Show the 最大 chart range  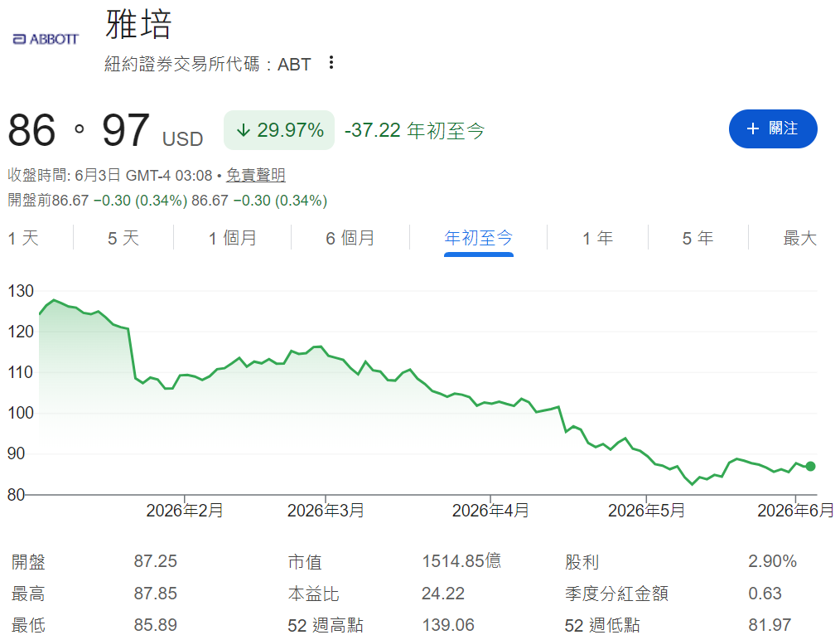pyautogui.click(x=799, y=238)
